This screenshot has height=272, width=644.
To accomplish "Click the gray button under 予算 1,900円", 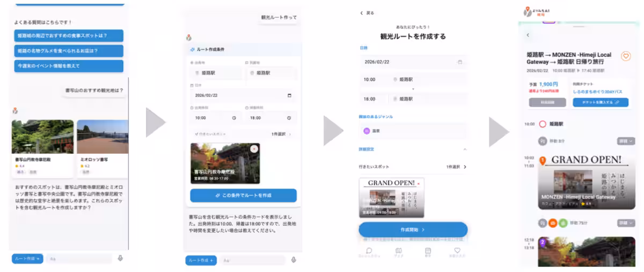I will pos(547,102).
